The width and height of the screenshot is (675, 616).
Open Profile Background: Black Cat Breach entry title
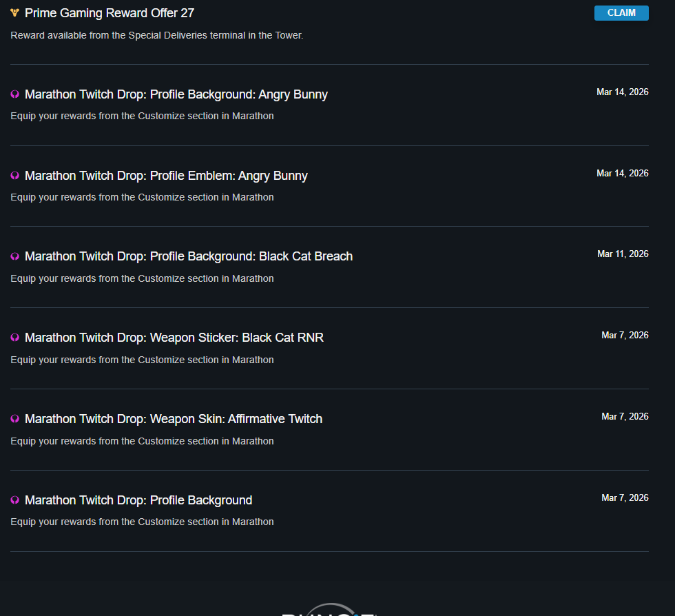tap(188, 256)
